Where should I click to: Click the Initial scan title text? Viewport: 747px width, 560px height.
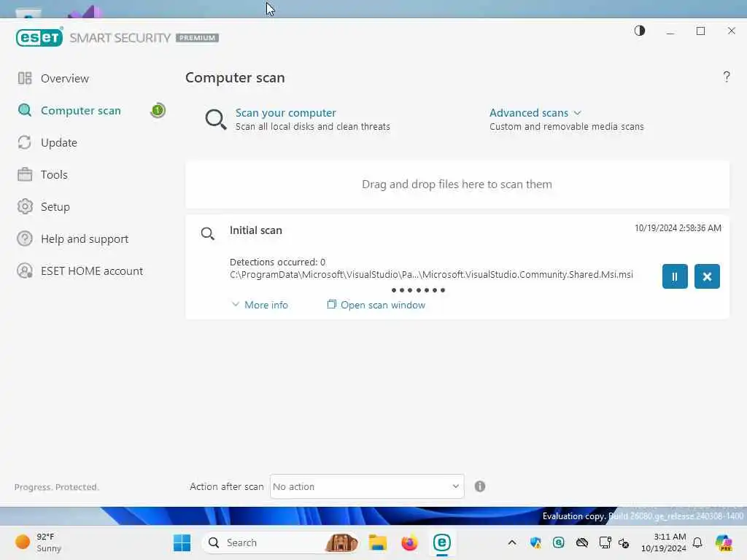click(x=256, y=230)
